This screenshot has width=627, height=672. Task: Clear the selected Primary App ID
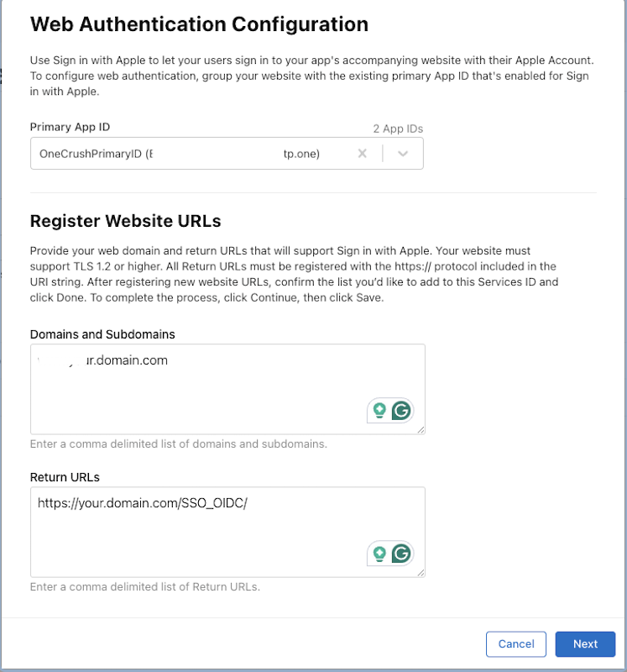click(363, 154)
